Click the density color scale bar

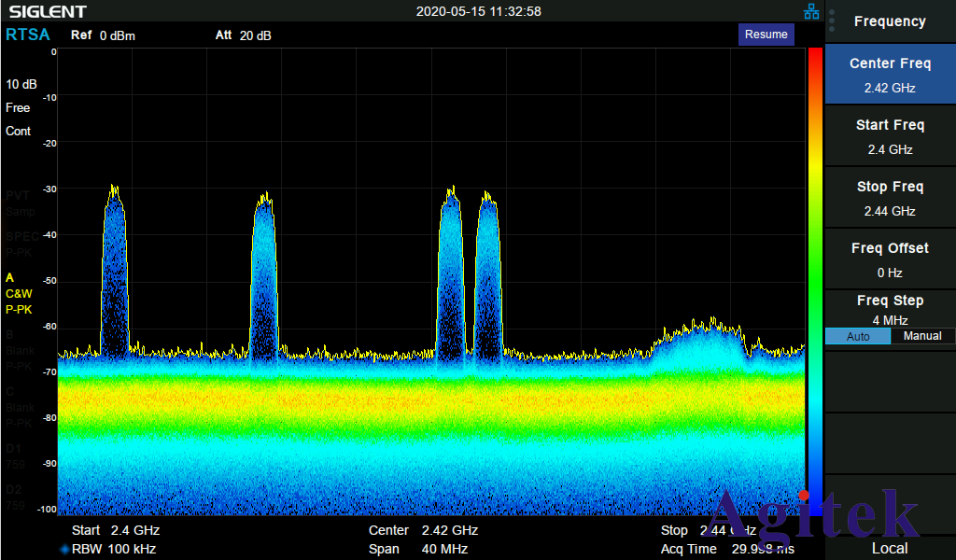tap(815, 271)
